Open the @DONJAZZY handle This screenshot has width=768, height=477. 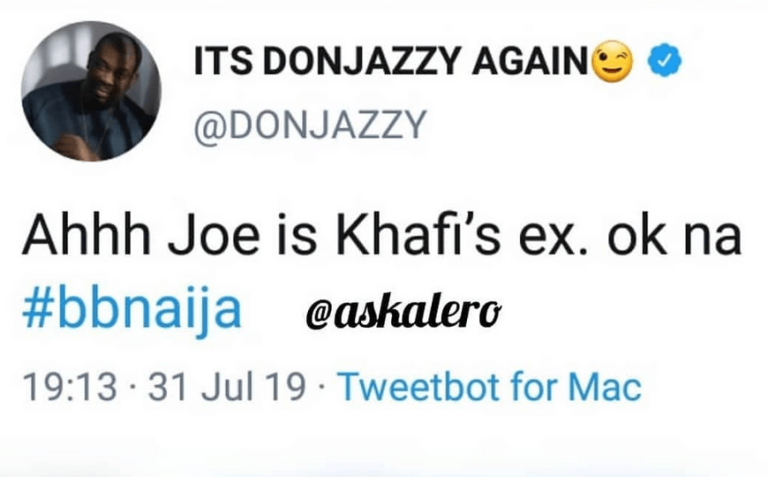click(310, 125)
